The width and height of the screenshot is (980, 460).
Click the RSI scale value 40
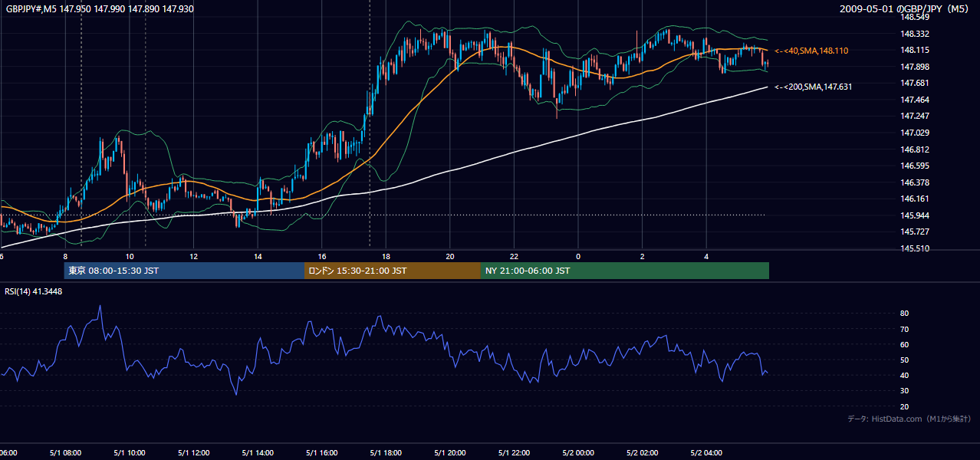905,375
